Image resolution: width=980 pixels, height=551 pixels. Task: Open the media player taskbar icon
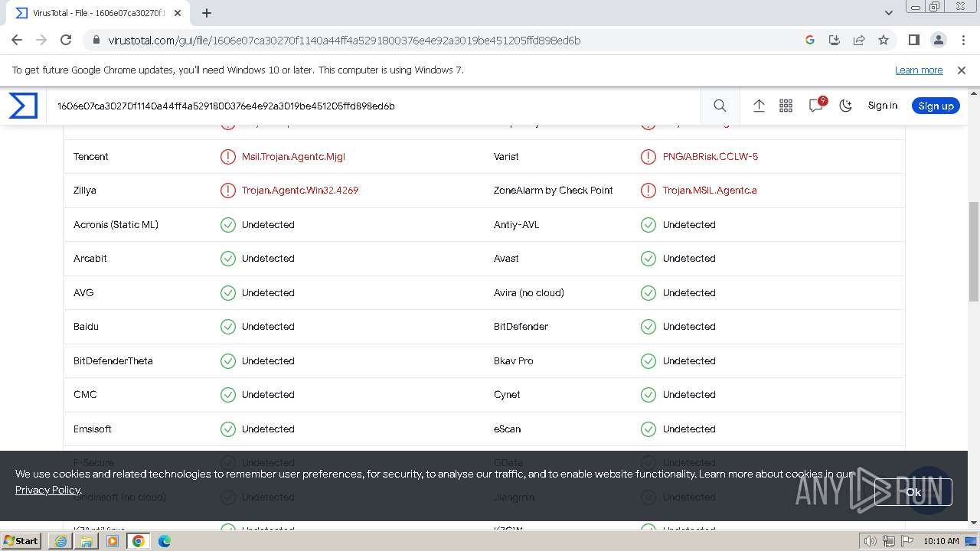click(x=113, y=540)
